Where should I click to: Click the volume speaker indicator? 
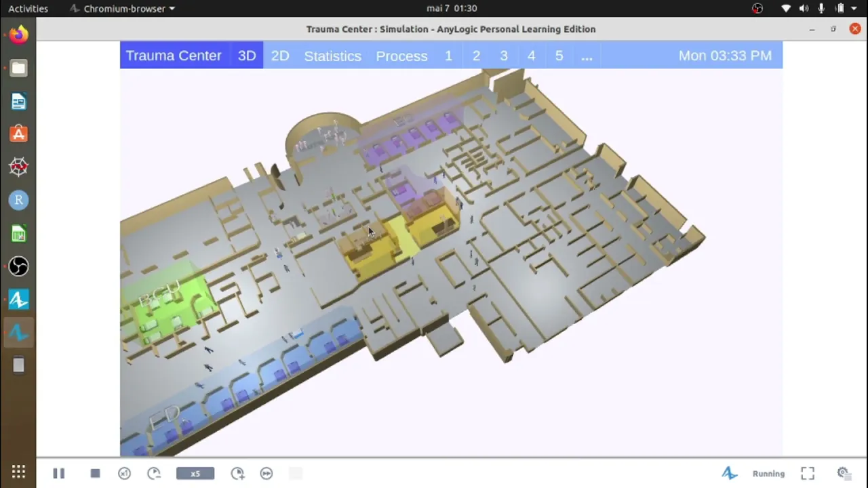coord(804,8)
